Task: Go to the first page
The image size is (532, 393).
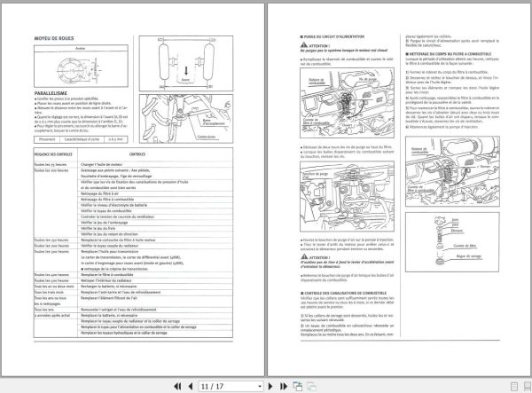Action: pyautogui.click(x=177, y=386)
